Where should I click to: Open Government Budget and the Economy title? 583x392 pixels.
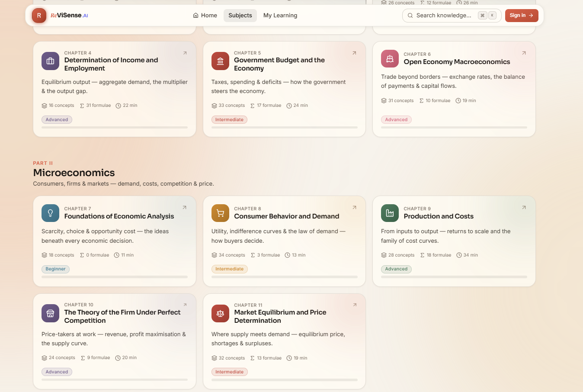tap(279, 64)
